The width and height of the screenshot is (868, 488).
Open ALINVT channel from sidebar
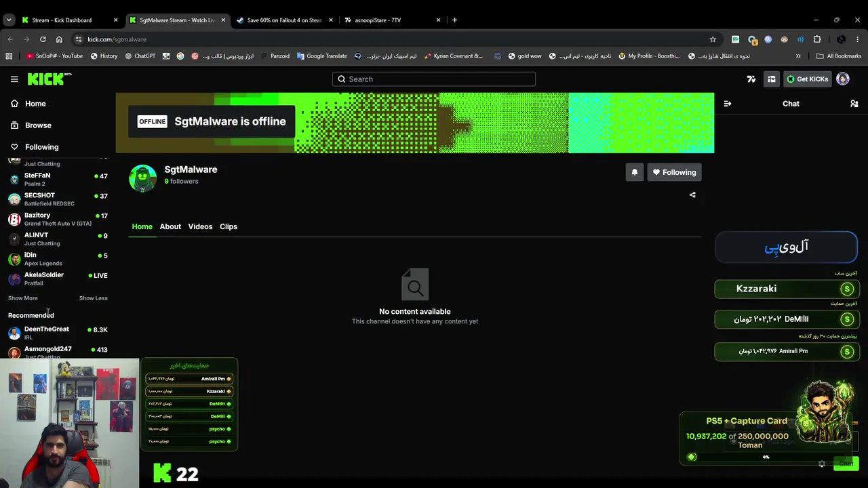click(58, 239)
